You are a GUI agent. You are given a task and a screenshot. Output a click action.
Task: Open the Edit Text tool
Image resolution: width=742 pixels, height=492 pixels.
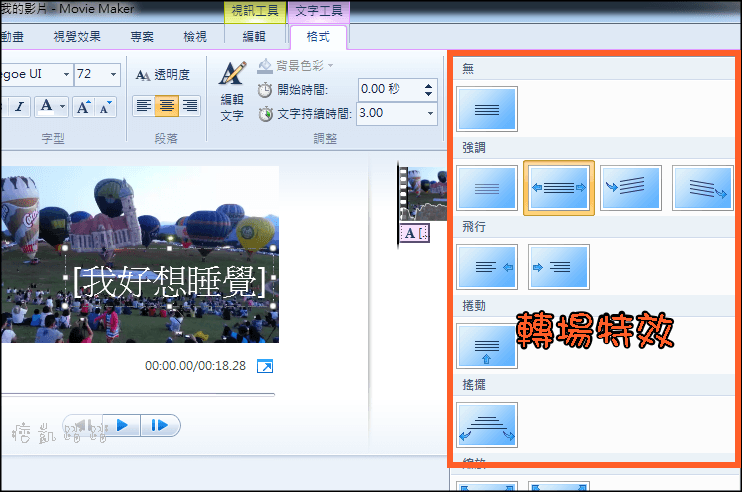[x=232, y=91]
